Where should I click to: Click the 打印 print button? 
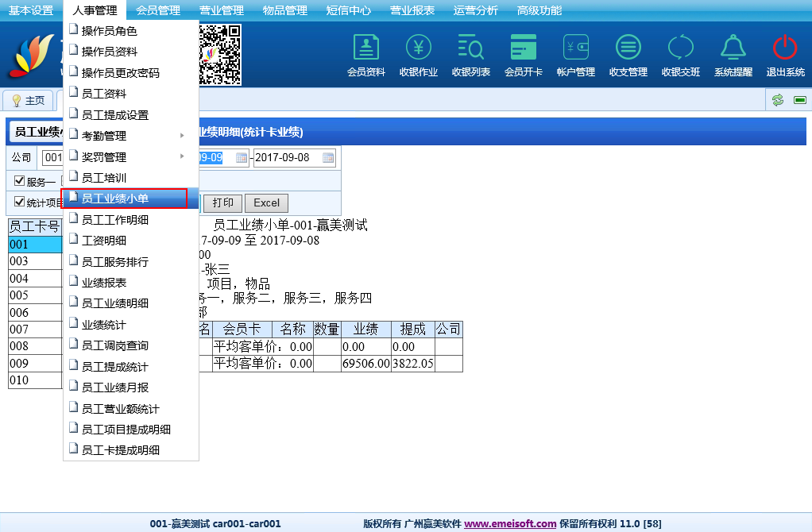click(222, 203)
